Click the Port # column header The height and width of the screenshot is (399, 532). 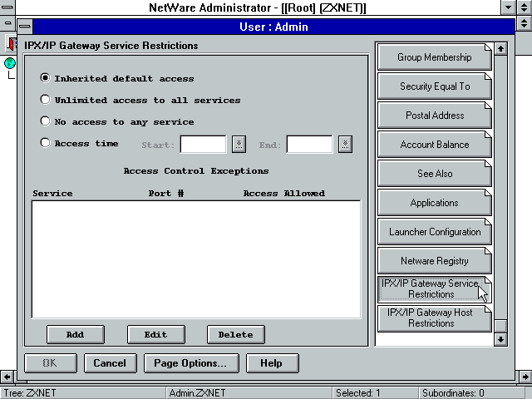coord(166,193)
